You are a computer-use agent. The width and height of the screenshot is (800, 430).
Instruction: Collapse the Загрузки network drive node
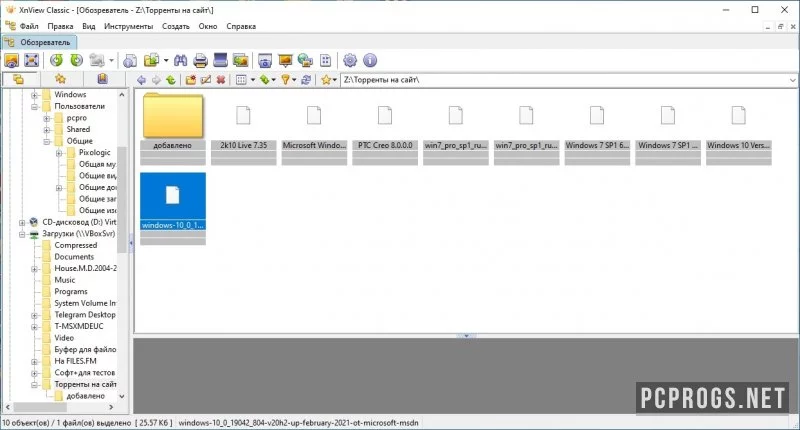point(22,234)
